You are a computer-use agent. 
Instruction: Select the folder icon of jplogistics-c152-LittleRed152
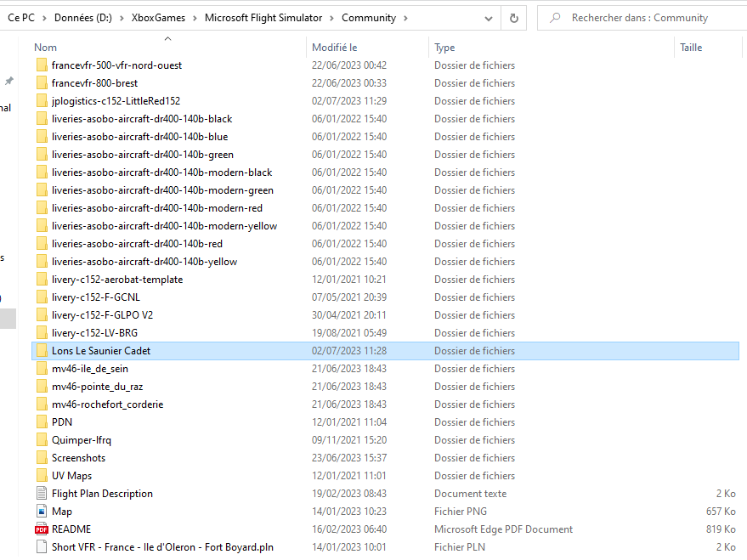point(42,100)
